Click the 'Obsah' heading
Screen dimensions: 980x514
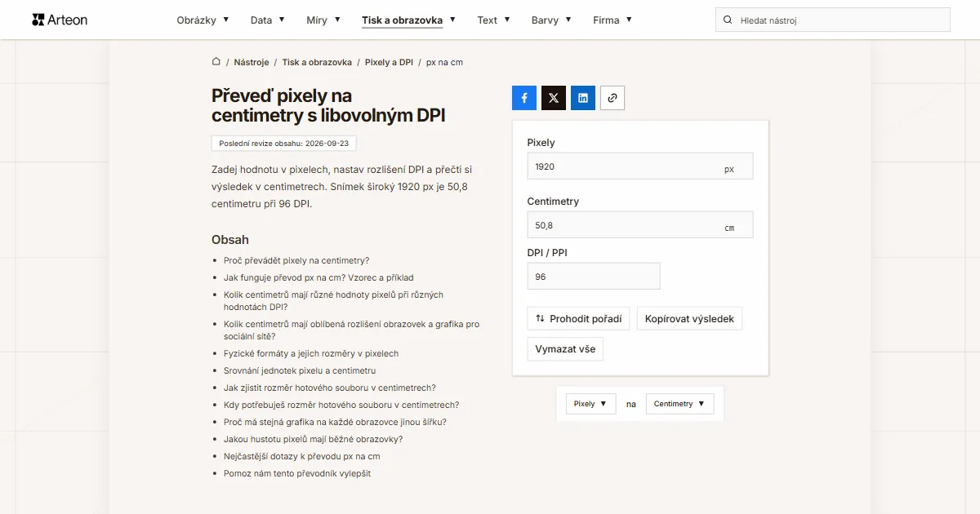point(230,240)
